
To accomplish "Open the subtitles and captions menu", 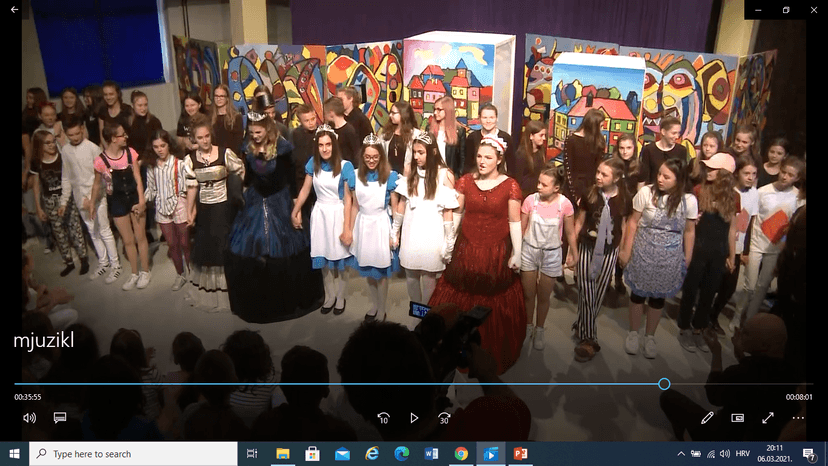I will [x=60, y=418].
